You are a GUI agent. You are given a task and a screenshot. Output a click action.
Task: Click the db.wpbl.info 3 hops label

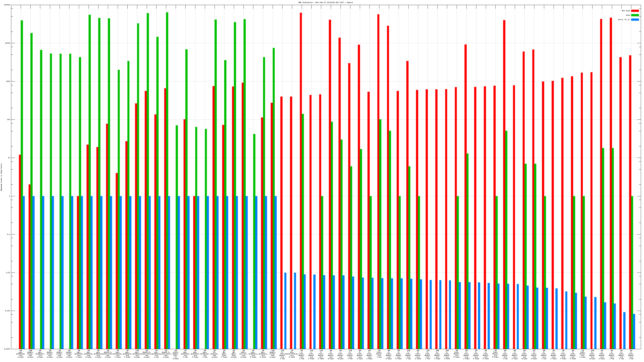click(x=224, y=354)
